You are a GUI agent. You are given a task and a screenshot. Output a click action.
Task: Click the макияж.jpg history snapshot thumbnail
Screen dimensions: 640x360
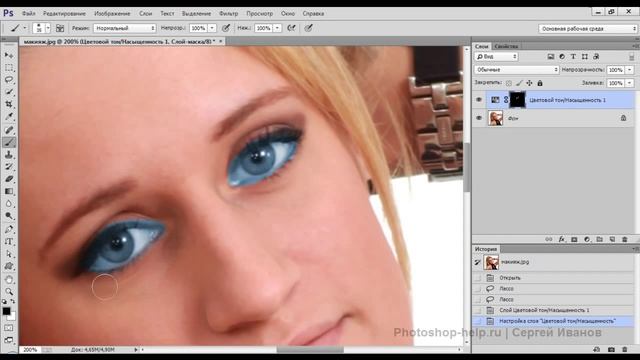pos(491,262)
